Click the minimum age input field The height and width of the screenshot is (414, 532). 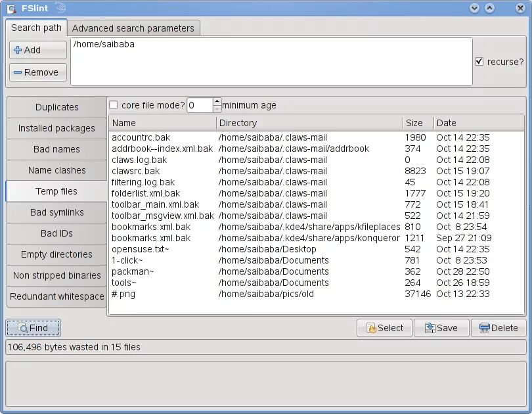[x=200, y=105]
